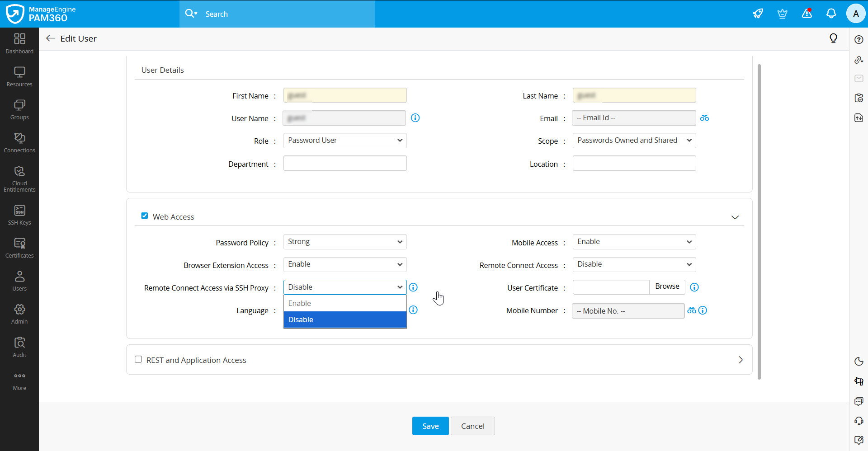Open the Groups section
Screen dimensions: 868x451
(19, 110)
